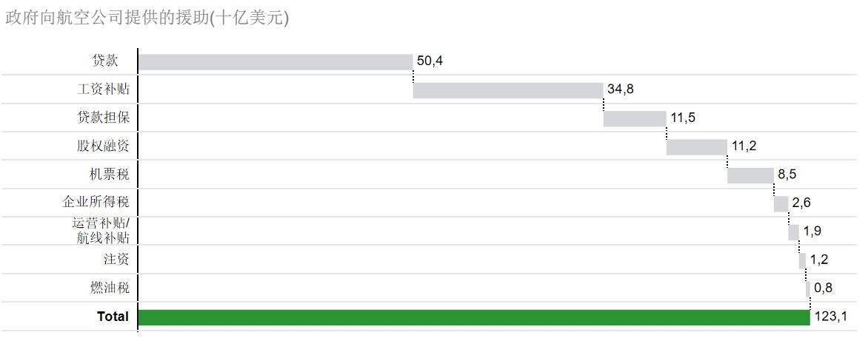This screenshot has height=338, width=868.
Task: Click the 11,5 data label
Action: (683, 118)
